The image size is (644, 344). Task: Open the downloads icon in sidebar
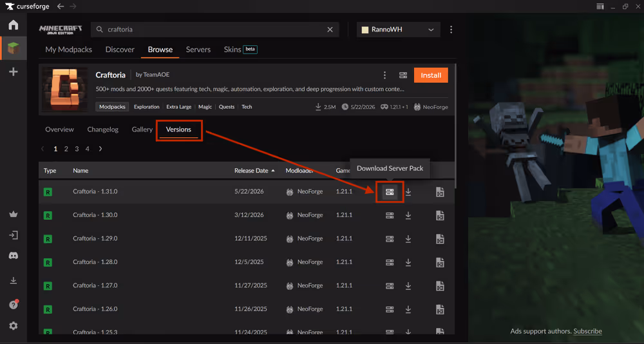13,280
